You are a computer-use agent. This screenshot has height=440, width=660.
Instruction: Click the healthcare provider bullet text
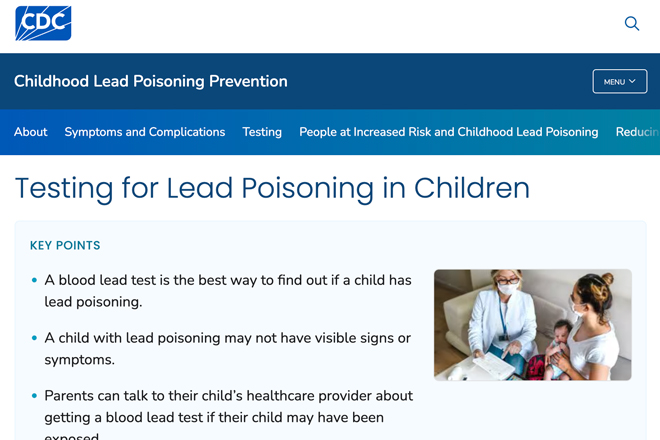229,415
